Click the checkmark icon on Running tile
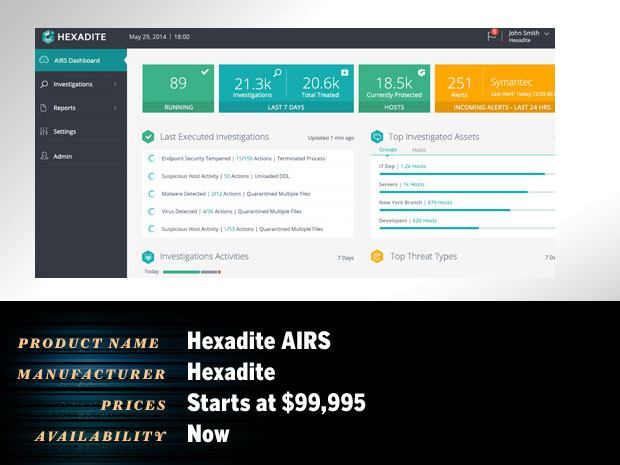 click(205, 72)
